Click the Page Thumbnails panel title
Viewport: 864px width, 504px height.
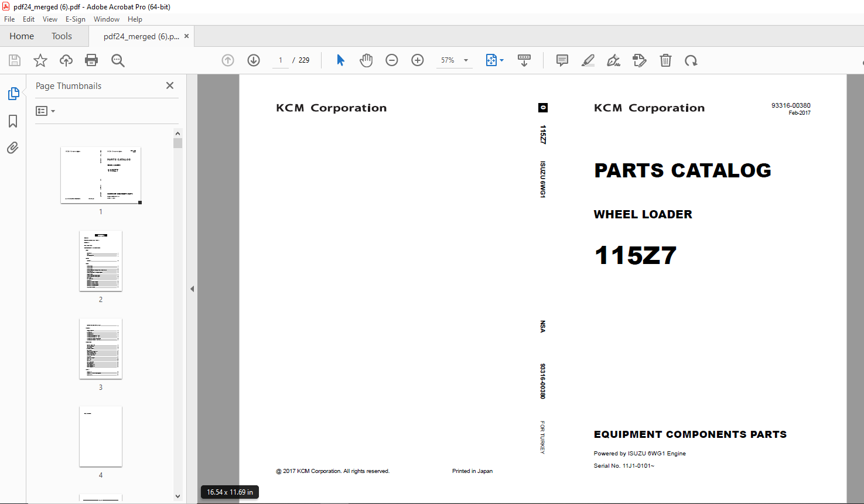69,86
